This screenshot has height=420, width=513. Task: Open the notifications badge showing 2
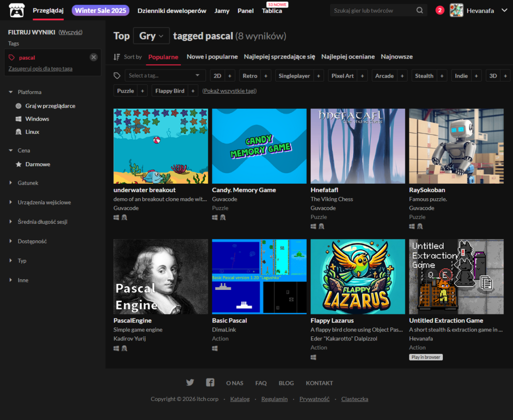(x=440, y=10)
